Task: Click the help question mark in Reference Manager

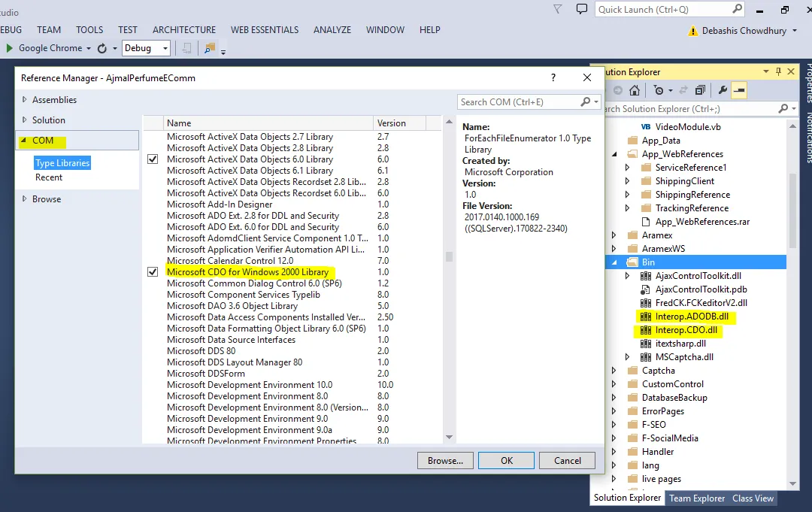Action: pyautogui.click(x=553, y=77)
